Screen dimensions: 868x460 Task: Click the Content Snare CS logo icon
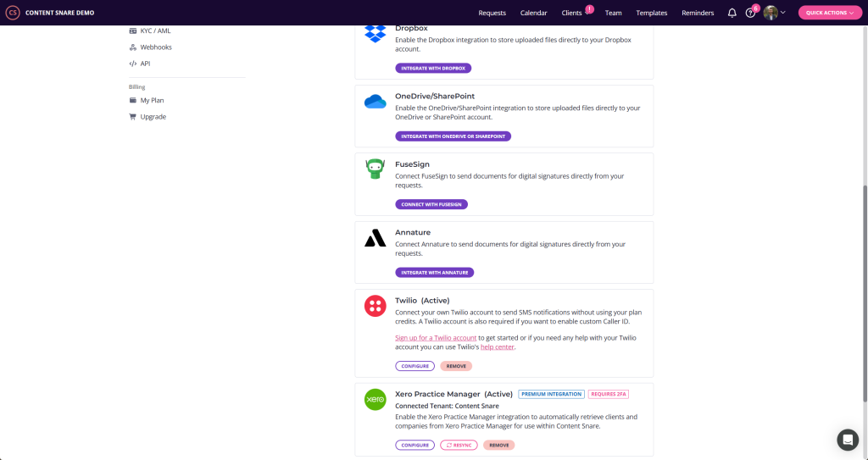click(x=12, y=12)
